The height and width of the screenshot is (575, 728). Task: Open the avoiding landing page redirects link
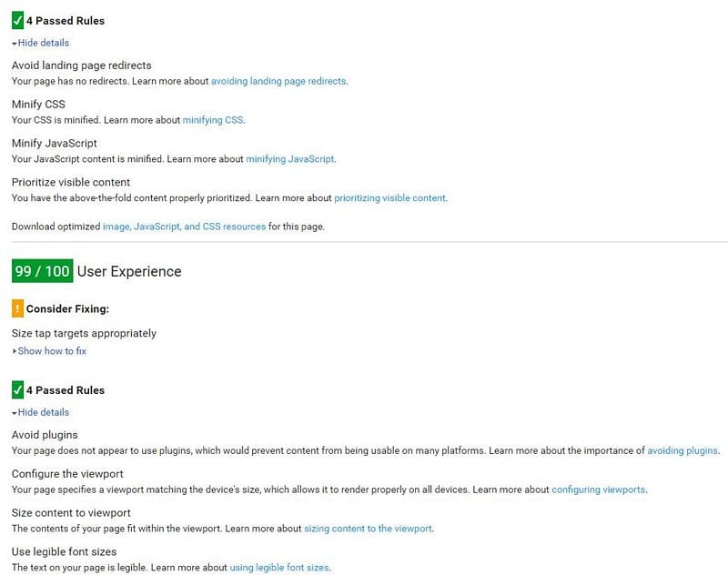[278, 81]
